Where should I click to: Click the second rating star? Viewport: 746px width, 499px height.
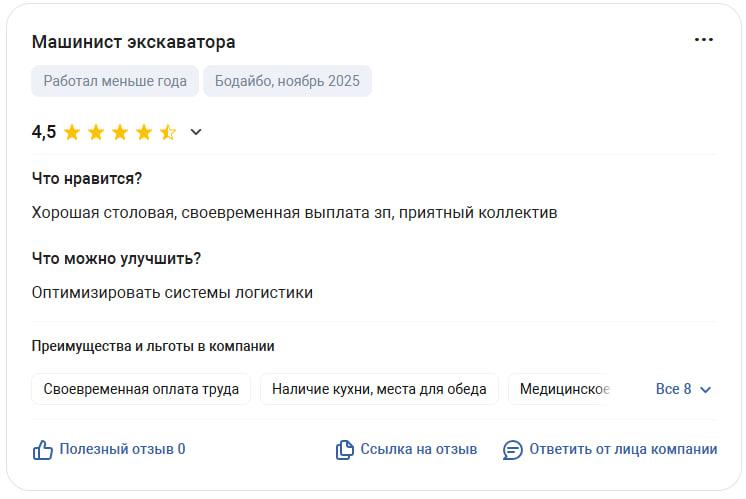[96, 132]
